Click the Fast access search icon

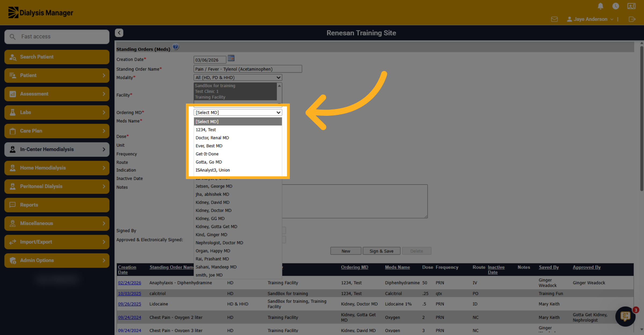tap(13, 37)
